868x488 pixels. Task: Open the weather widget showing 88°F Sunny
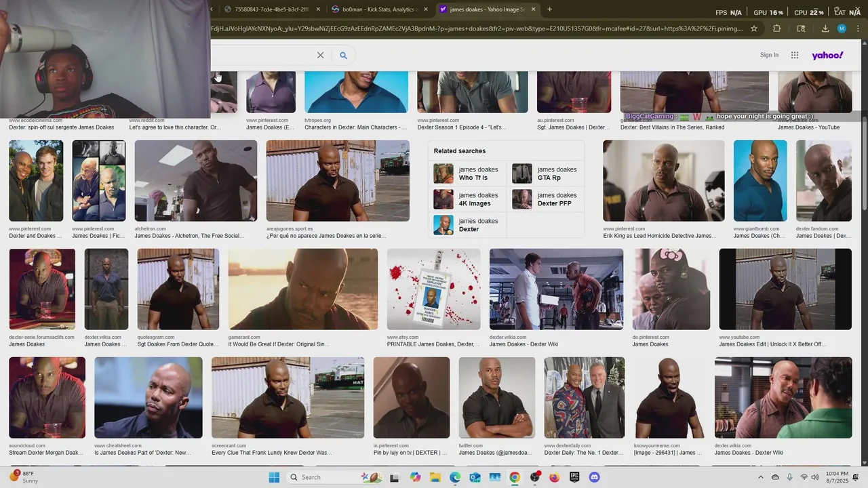click(x=24, y=477)
